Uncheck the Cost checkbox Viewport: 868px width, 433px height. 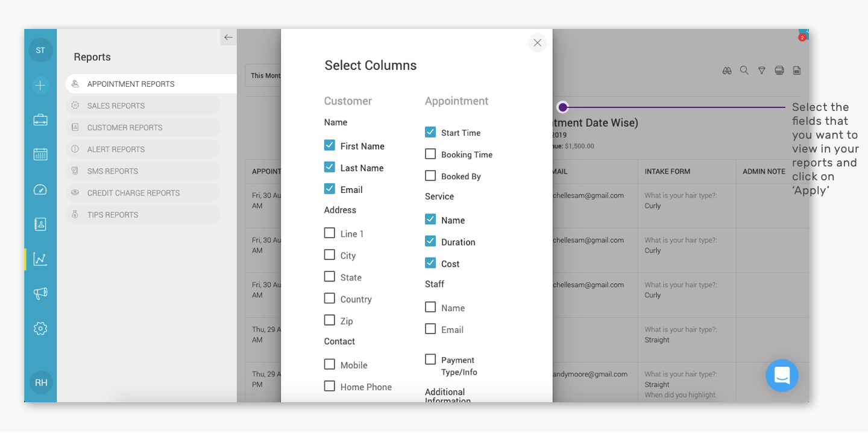point(430,263)
